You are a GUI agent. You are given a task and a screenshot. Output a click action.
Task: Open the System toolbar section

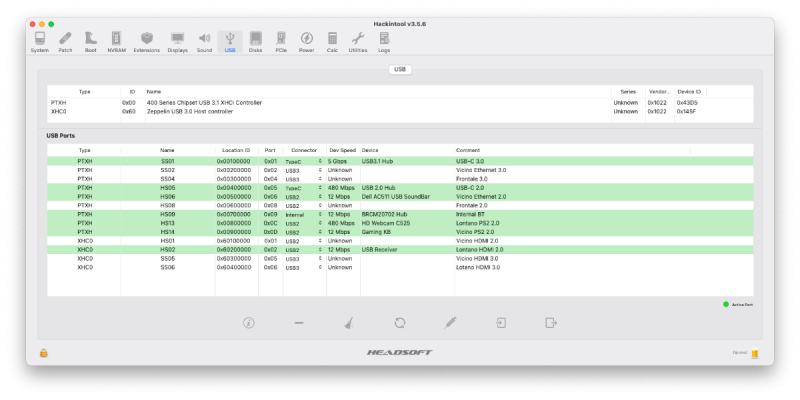tap(40, 42)
